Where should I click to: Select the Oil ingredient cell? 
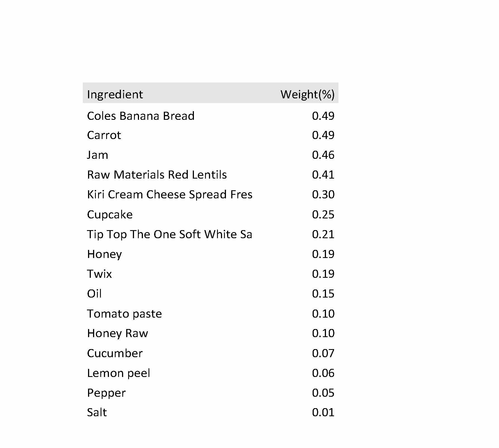coord(94,294)
